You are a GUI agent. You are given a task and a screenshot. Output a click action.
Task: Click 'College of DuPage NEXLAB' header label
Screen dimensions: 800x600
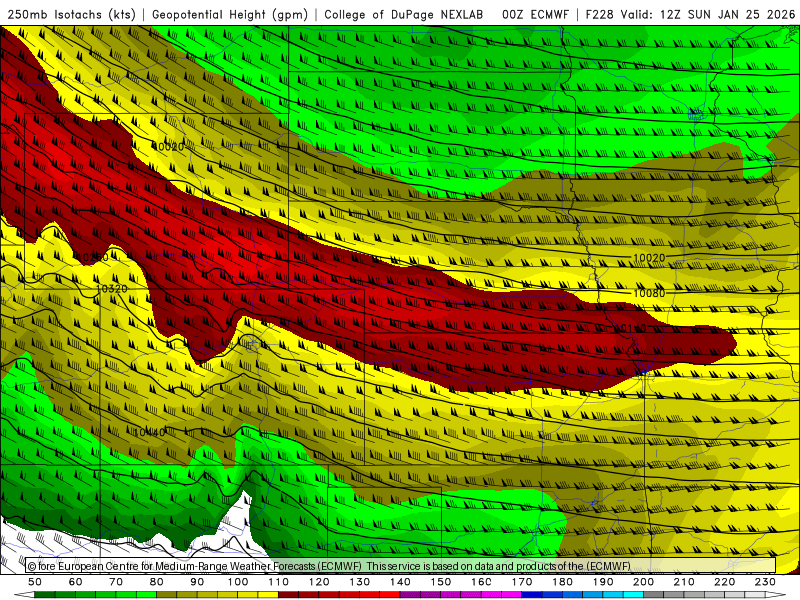point(404,14)
